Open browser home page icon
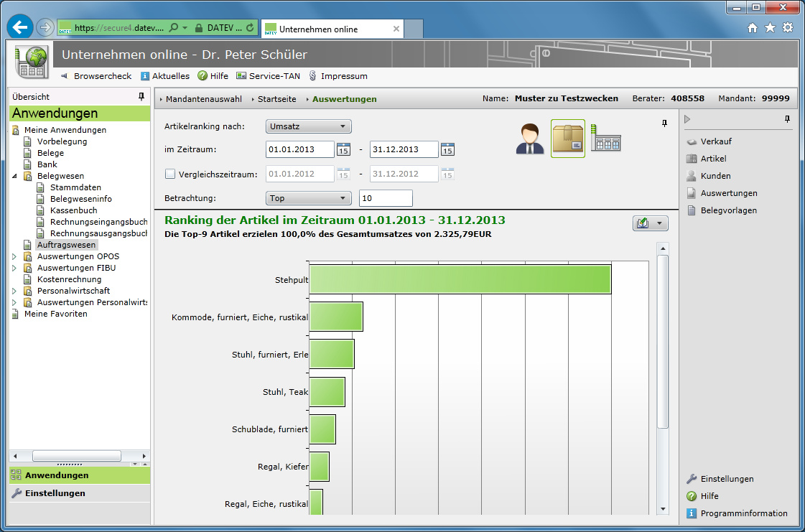 [752, 28]
